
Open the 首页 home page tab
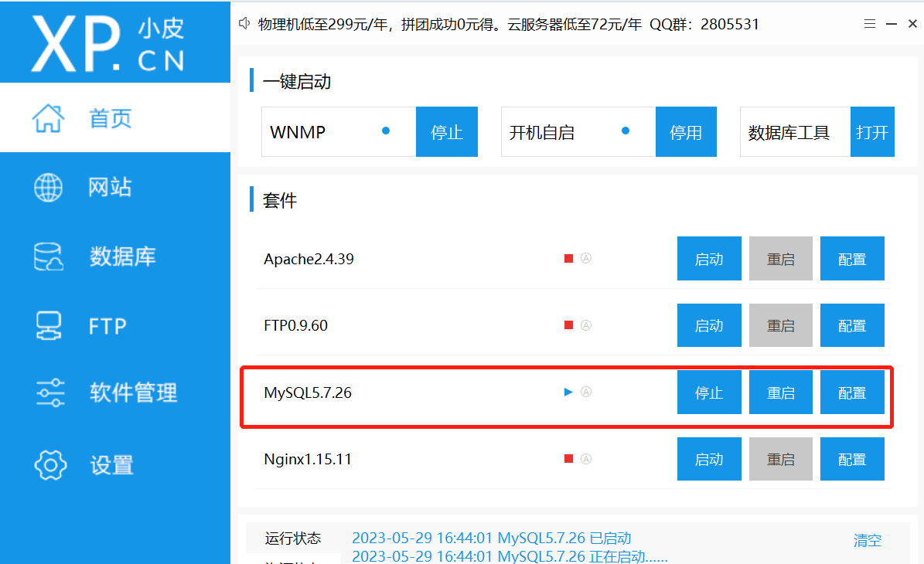[x=115, y=117]
